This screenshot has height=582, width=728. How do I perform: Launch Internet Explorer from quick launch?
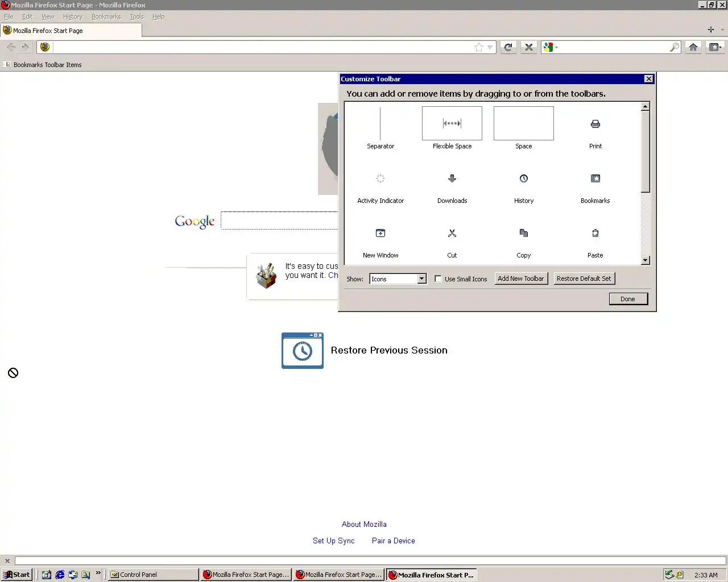click(60, 575)
